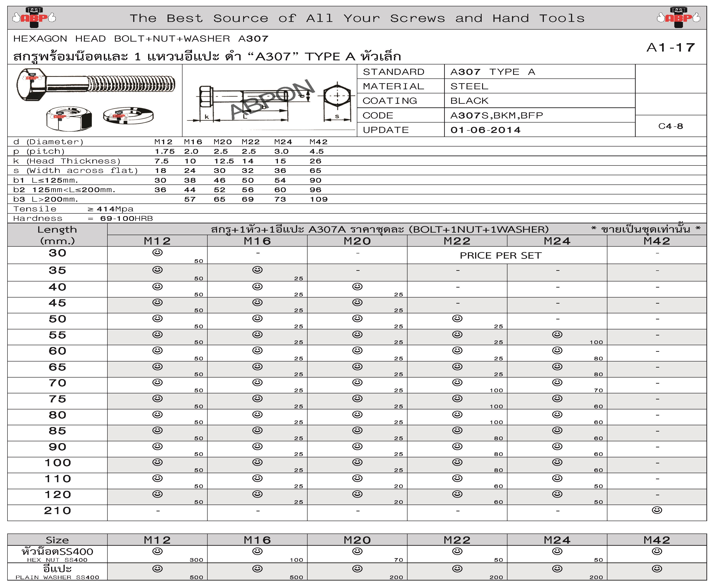The image size is (713, 588).
Task: Click the length 210 row label
Action: [57, 510]
